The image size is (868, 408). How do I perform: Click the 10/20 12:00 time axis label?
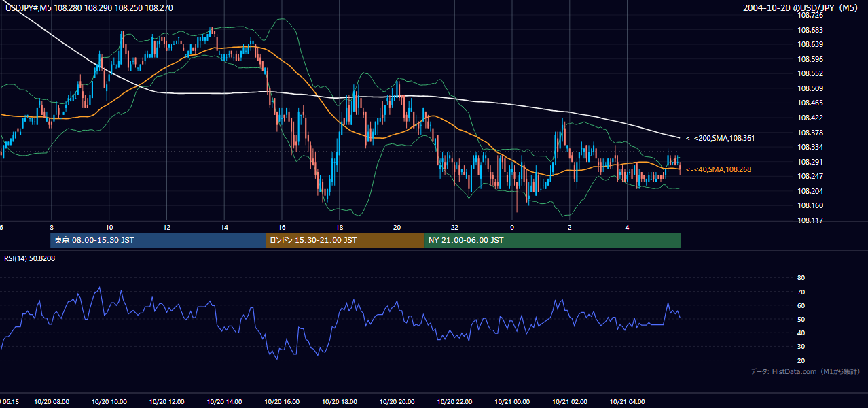tap(166, 402)
